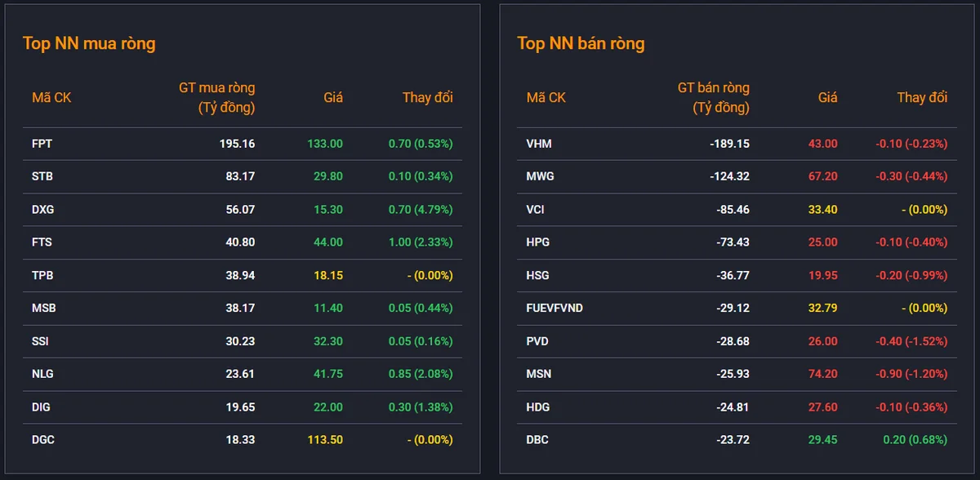Click MSN price 74.20
The height and width of the screenshot is (480, 980).
823,375
